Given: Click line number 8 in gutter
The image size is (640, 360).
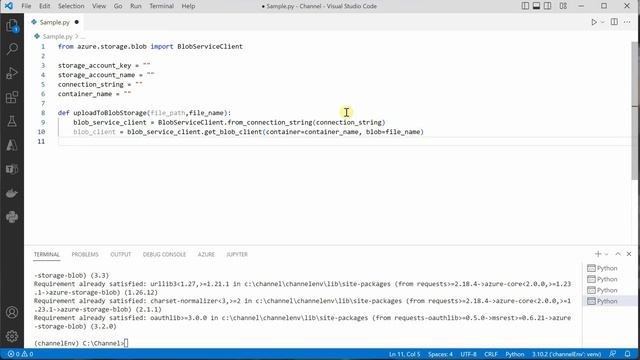Looking at the screenshot, I should tap(43, 113).
